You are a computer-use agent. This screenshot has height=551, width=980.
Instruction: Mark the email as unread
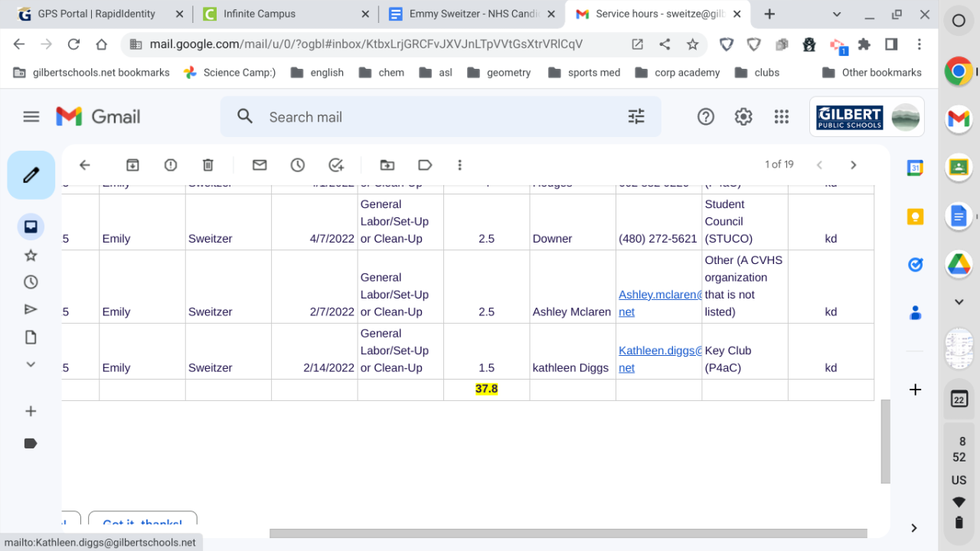[260, 165]
